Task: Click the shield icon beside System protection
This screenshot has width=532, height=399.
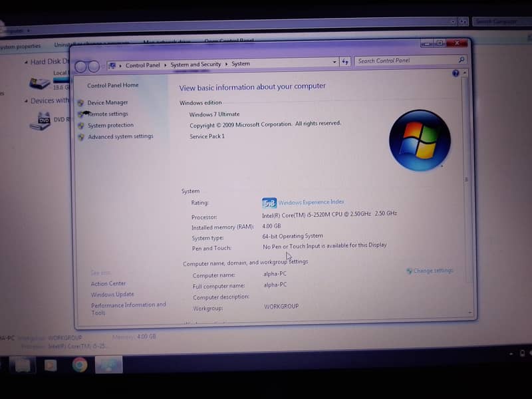Action: coord(80,126)
